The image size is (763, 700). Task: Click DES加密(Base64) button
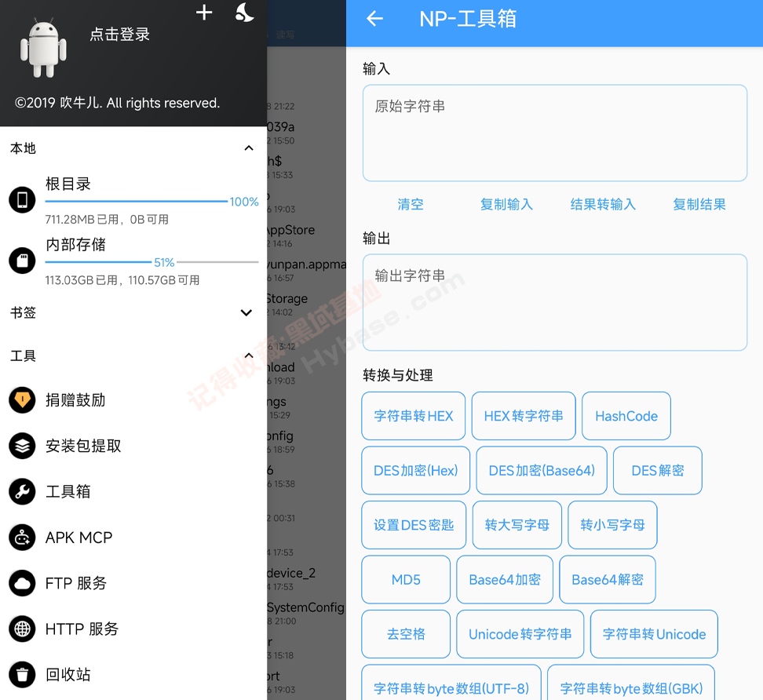(542, 470)
